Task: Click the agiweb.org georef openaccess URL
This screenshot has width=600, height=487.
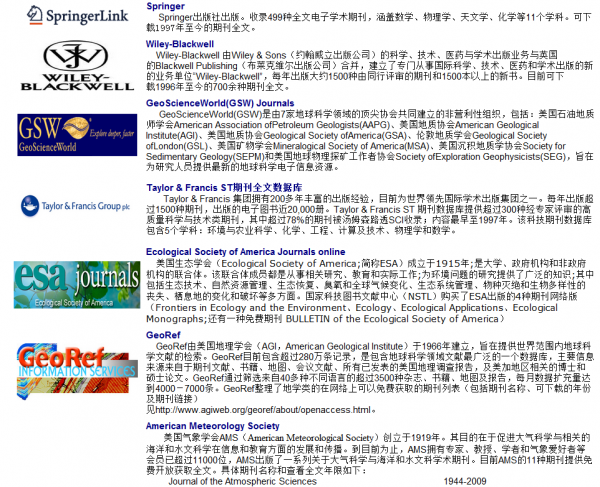Action: pos(262,410)
